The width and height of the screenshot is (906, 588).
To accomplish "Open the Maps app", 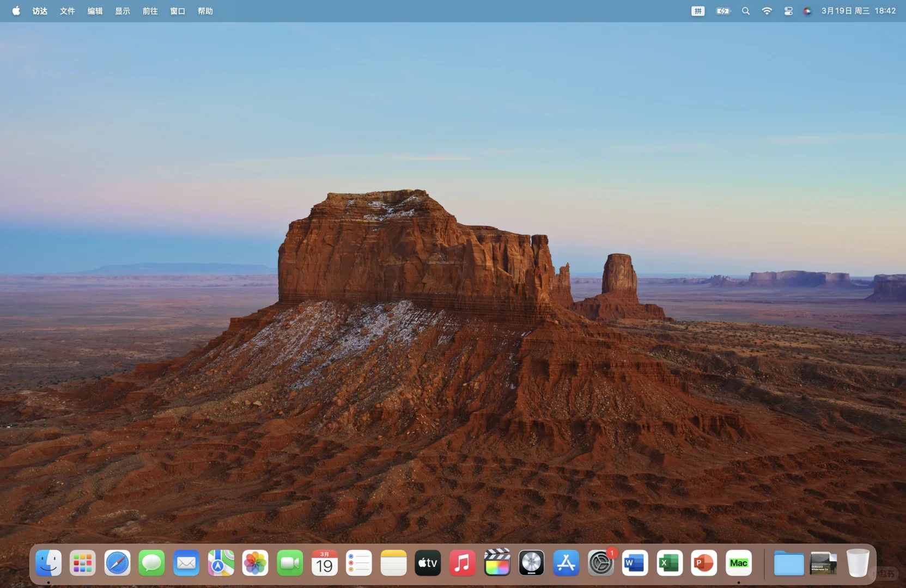I will (221, 563).
